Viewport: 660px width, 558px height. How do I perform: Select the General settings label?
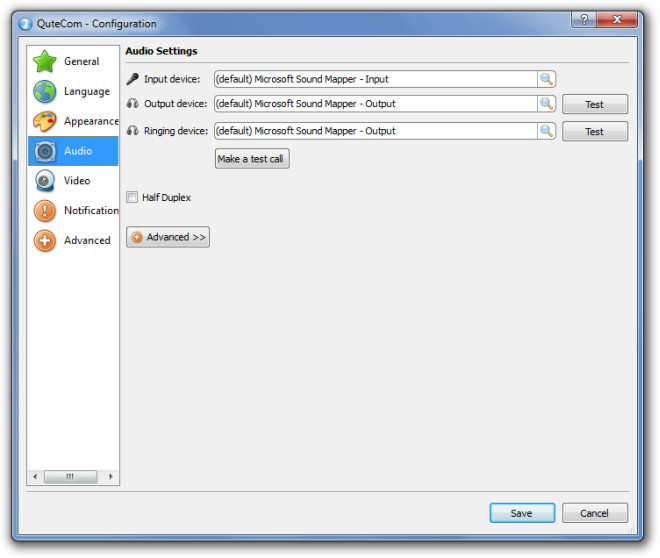[x=82, y=61]
